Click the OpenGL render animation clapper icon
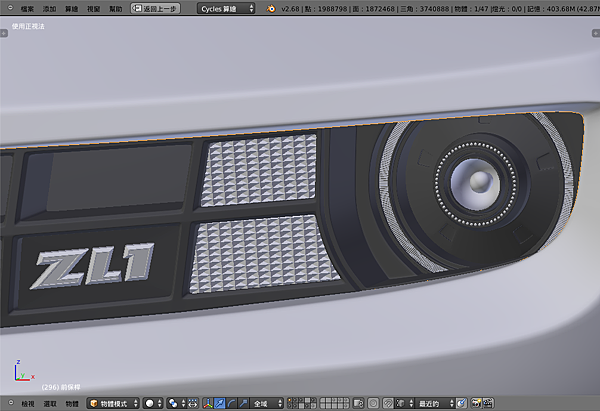 pos(488,403)
